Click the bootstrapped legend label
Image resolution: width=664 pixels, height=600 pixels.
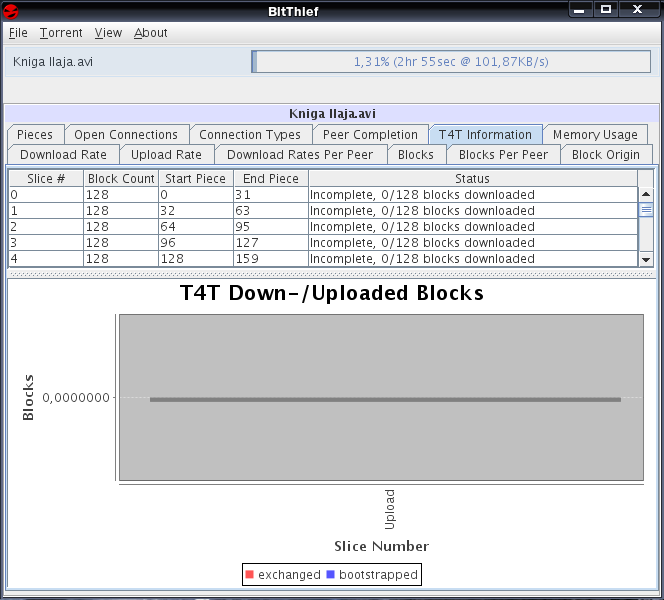tap(378, 575)
